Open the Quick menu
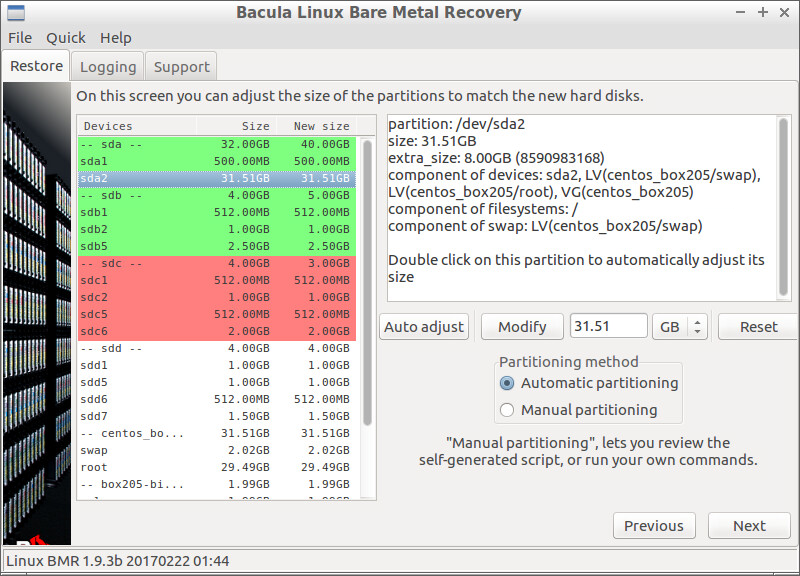Screen dimensions: 800x576 66,38
